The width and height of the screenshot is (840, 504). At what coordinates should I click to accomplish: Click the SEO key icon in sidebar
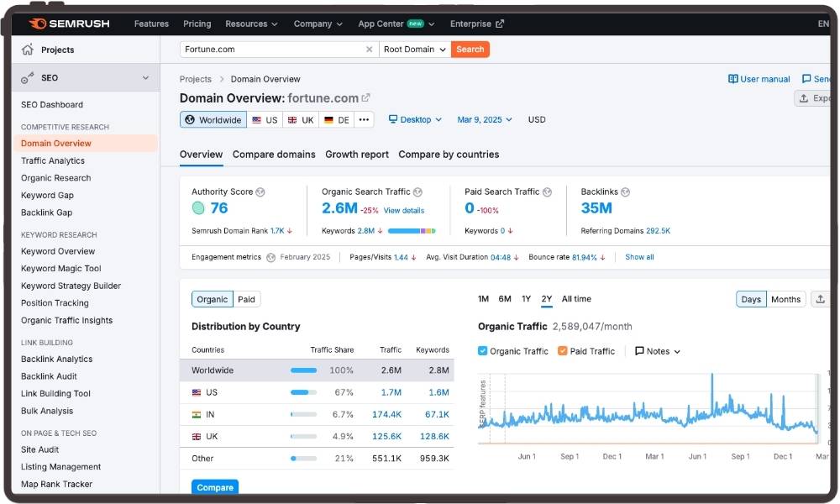click(28, 77)
